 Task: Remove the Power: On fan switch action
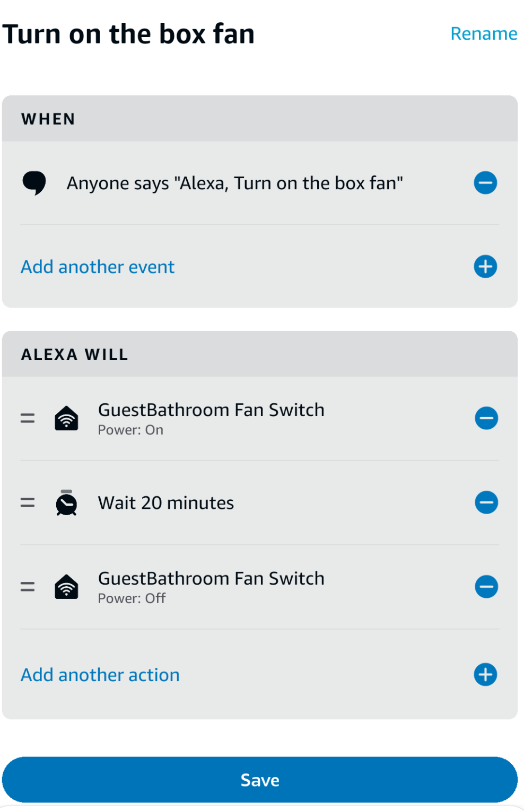tap(486, 418)
